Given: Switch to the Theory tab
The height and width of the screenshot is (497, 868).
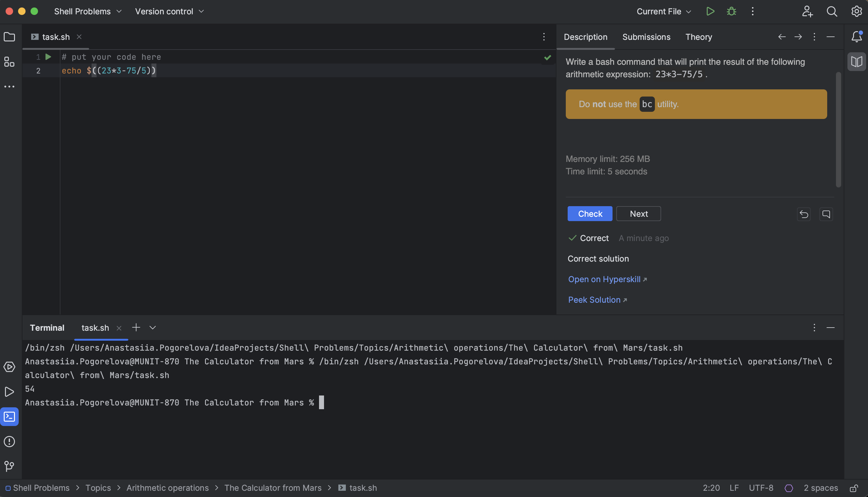Looking at the screenshot, I should [x=699, y=37].
